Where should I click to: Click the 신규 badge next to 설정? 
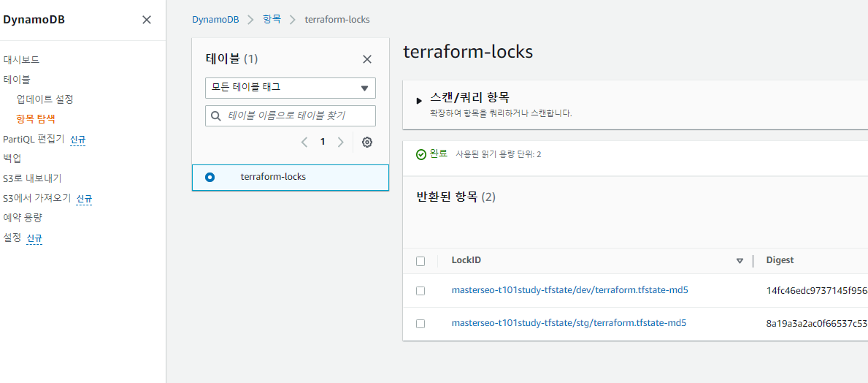click(x=34, y=238)
